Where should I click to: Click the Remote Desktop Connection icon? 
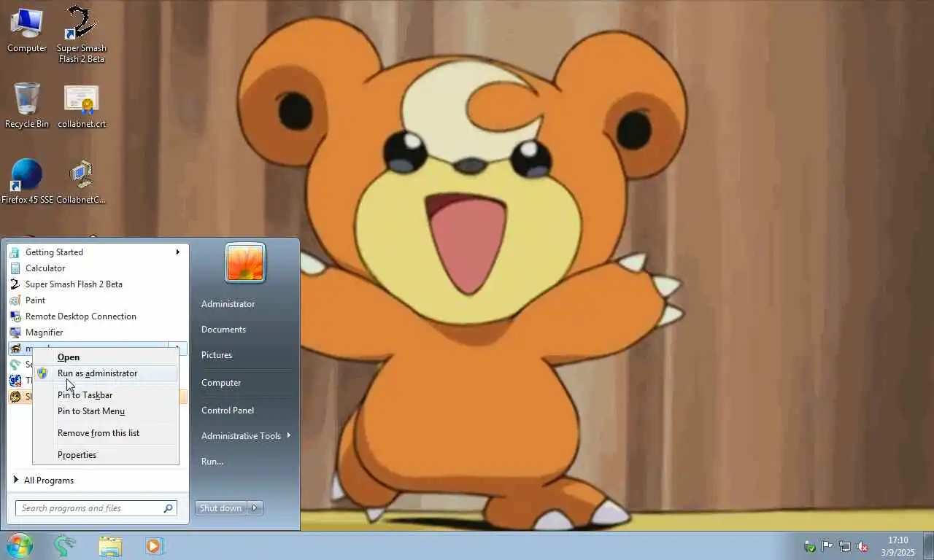[15, 316]
